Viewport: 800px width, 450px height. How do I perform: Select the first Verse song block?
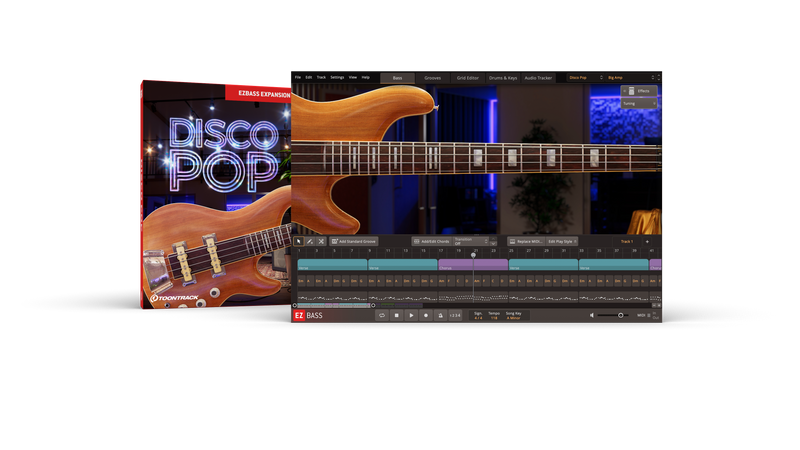coord(332,264)
